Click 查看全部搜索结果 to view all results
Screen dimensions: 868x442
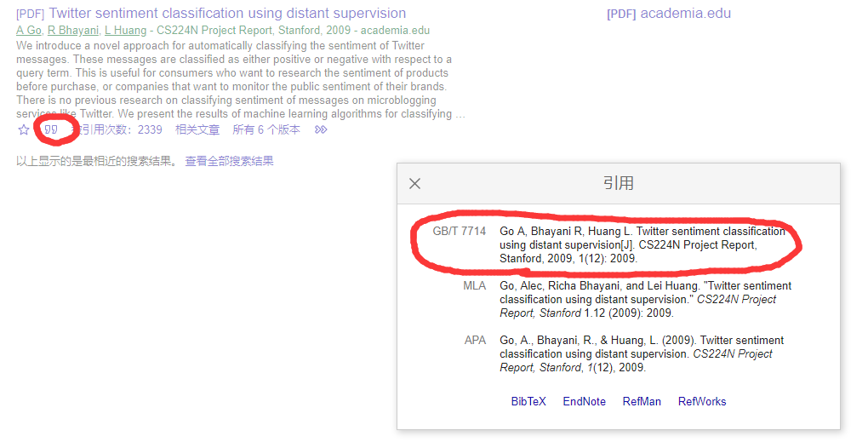(229, 161)
